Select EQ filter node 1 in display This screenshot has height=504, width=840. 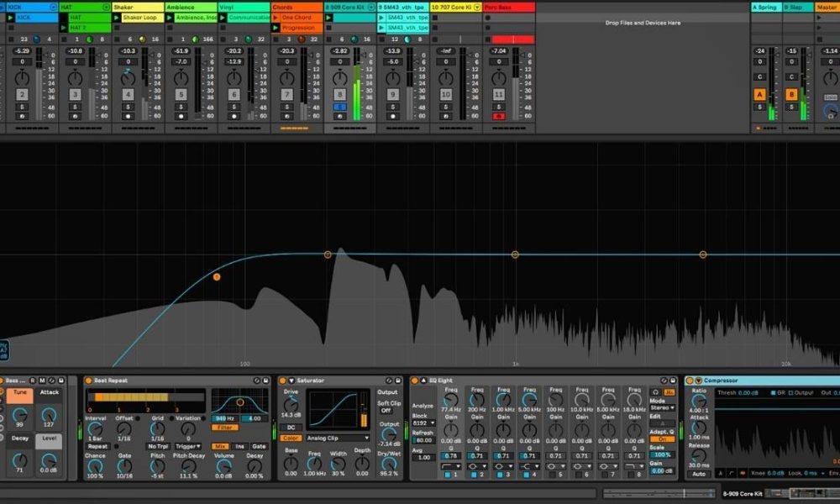217,277
